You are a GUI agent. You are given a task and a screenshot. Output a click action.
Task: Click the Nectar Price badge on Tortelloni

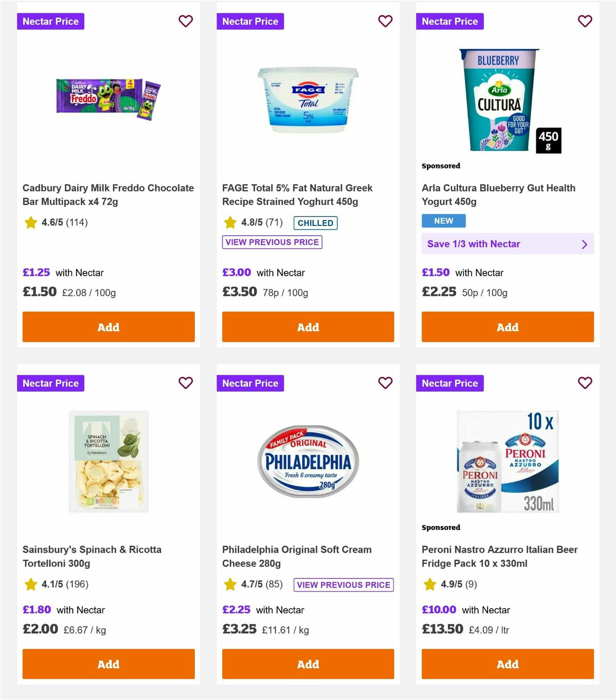[x=50, y=383]
